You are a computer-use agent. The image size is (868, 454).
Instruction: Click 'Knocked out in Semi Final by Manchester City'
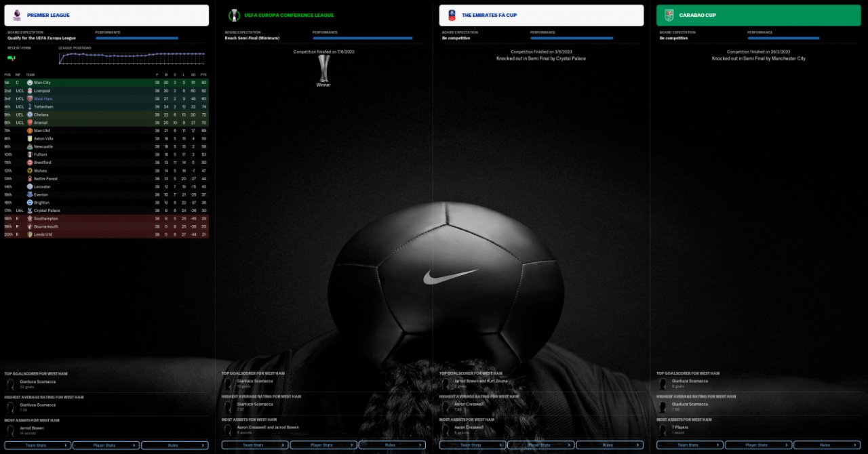758,59
